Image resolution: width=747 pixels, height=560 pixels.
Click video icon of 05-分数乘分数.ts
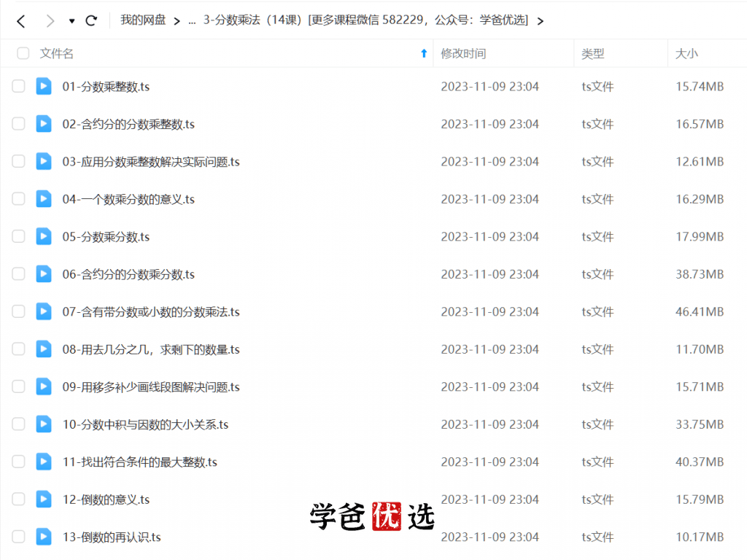(x=44, y=236)
